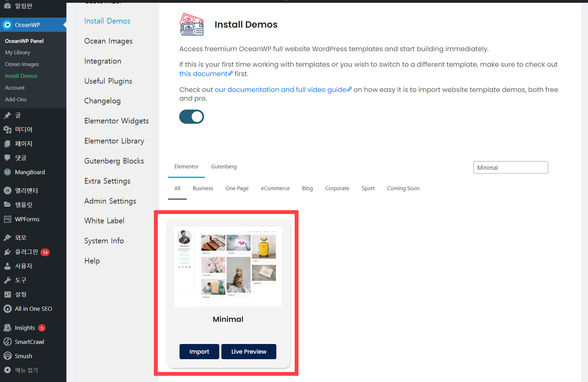This screenshot has height=382, width=588.
Task: Filter demos by One Page category
Action: pyautogui.click(x=237, y=188)
